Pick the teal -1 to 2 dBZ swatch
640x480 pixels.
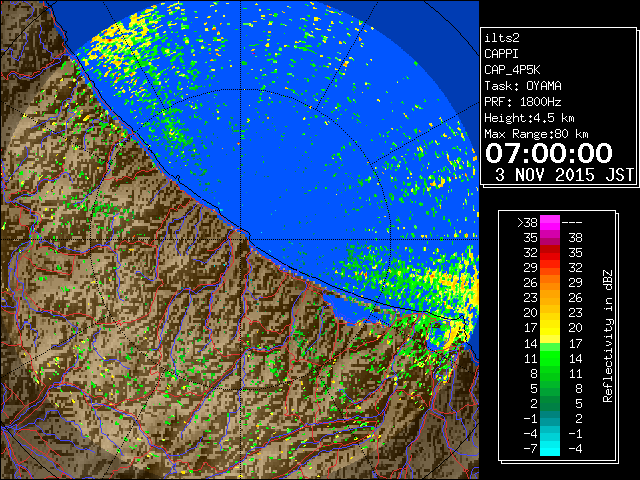pos(550,418)
